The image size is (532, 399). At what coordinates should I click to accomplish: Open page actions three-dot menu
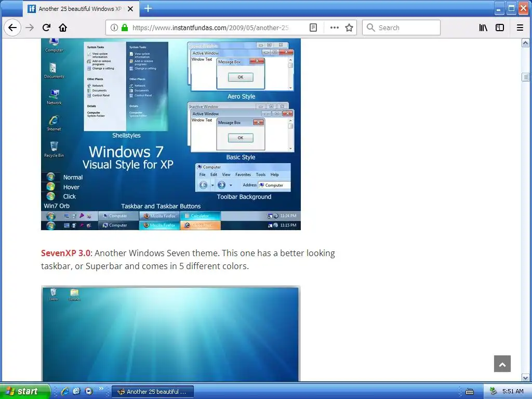[x=335, y=28]
